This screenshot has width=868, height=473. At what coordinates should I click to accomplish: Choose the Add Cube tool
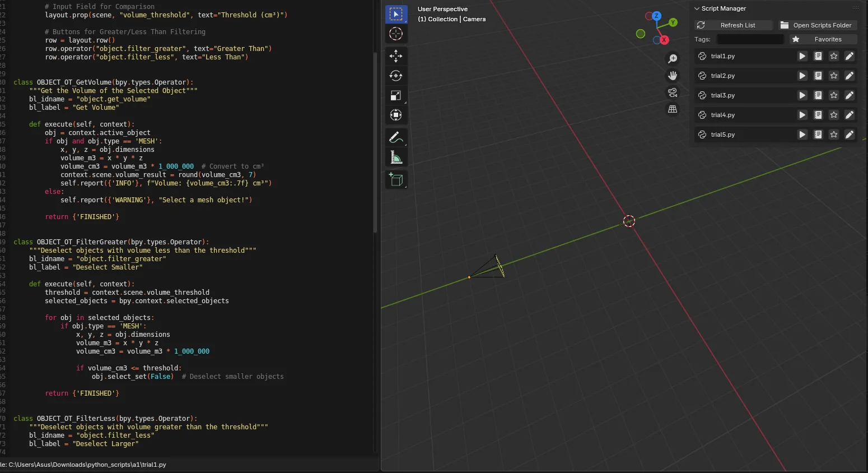(396, 179)
